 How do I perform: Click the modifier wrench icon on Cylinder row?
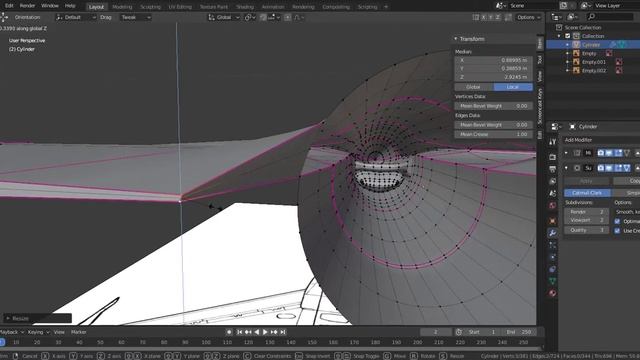coord(613,44)
